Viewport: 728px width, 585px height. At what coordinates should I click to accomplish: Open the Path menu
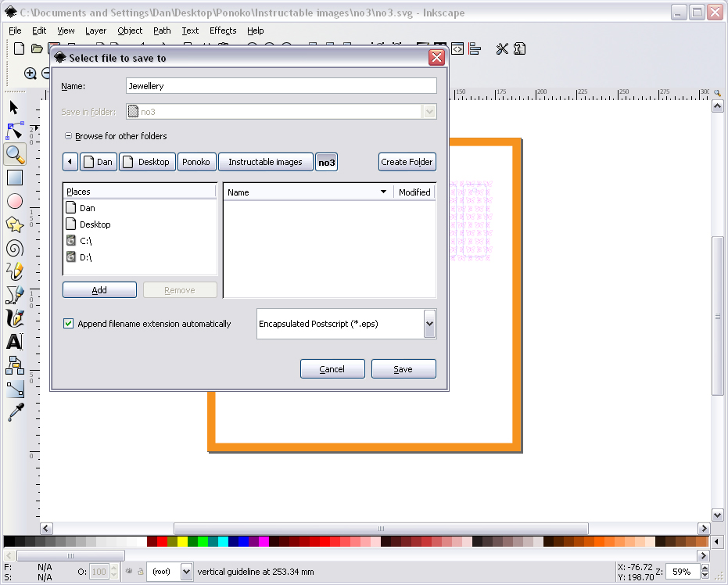[x=162, y=31]
